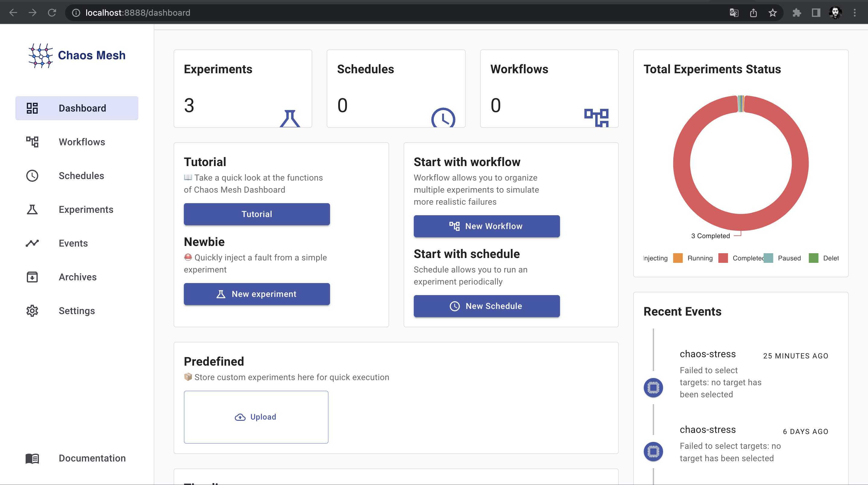The image size is (868, 485).
Task: Click the cloud upload icon
Action: tap(240, 417)
